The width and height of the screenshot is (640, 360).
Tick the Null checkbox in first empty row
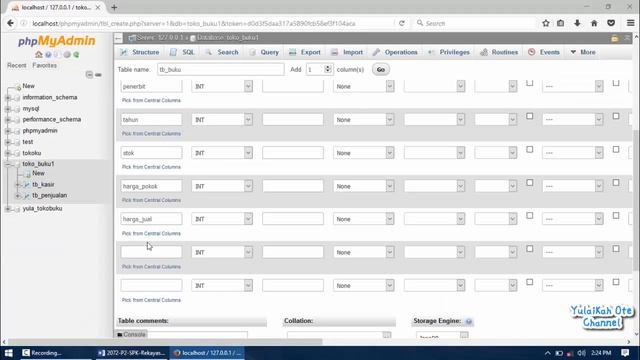click(x=529, y=249)
